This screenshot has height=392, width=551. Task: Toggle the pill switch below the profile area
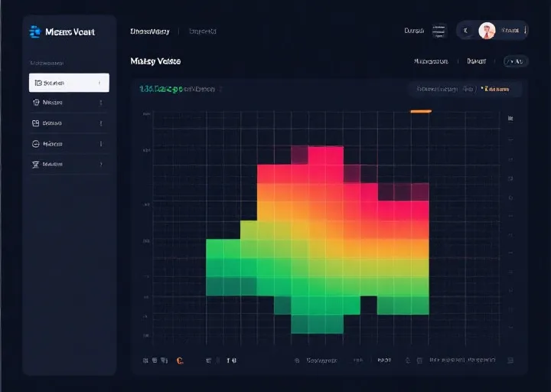click(515, 60)
